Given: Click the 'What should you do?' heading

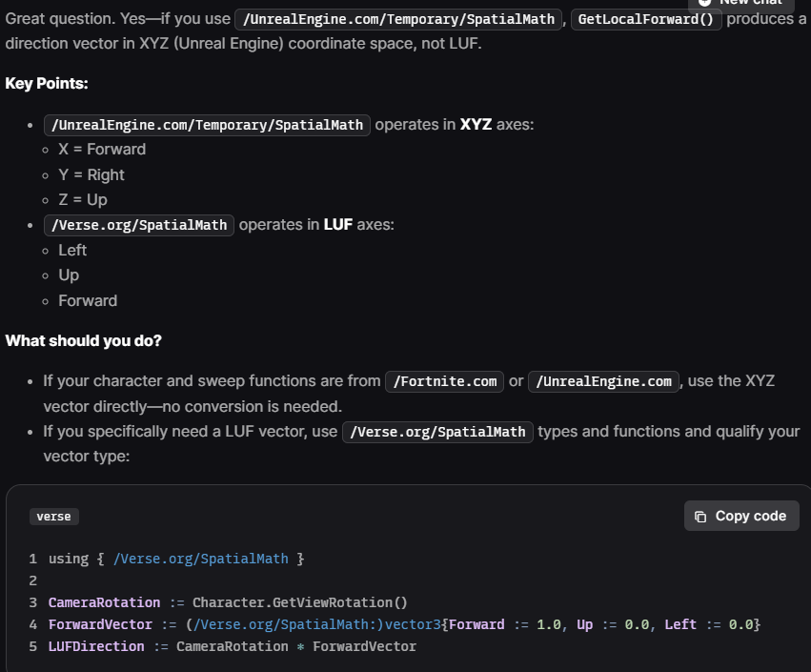Looking at the screenshot, I should click(x=83, y=340).
